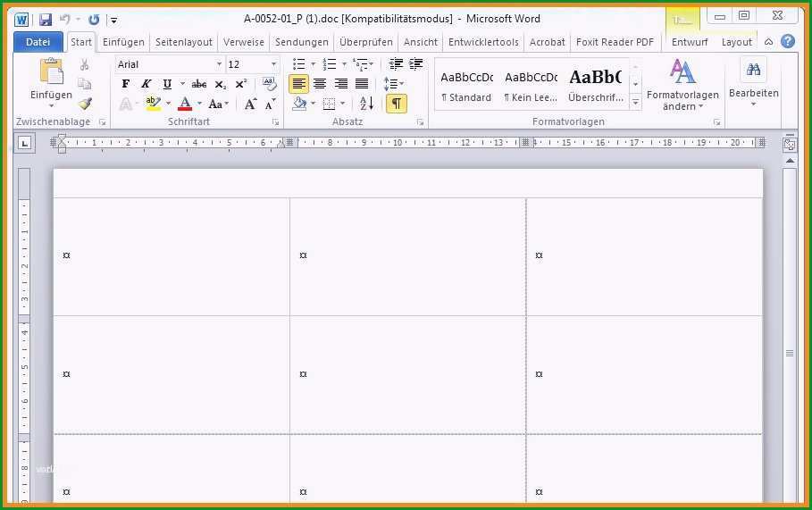Image resolution: width=812 pixels, height=510 pixels.
Task: Click the Sort A-Z icon
Action: click(366, 104)
